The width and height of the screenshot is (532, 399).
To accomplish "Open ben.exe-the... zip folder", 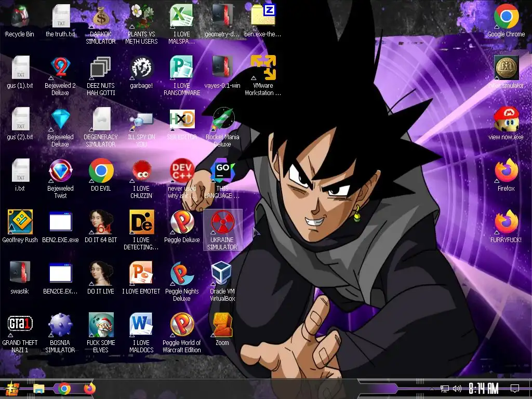I will pyautogui.click(x=263, y=21).
